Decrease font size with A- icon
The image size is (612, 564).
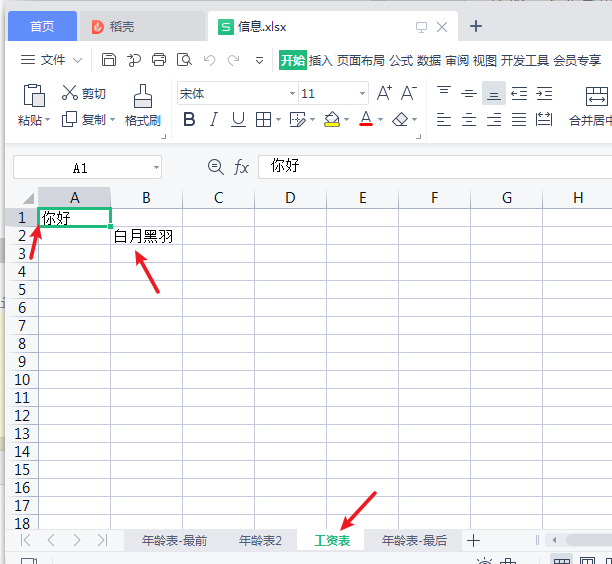point(409,93)
